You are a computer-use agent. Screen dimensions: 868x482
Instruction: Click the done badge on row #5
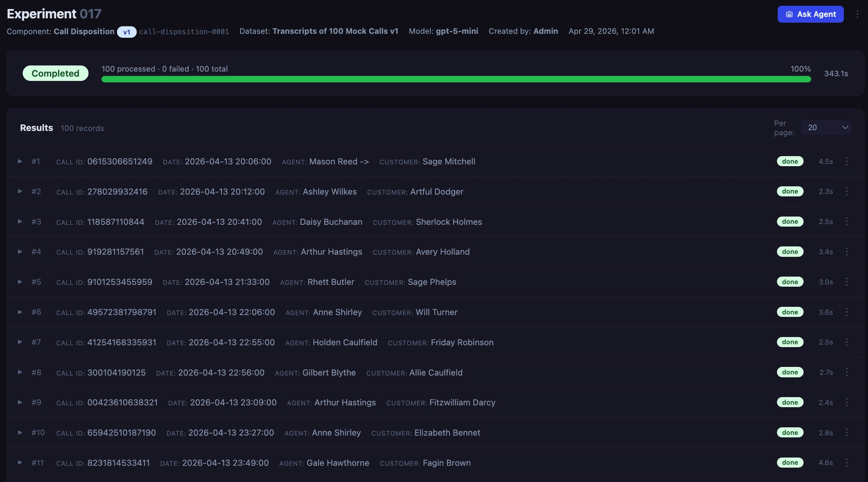(x=790, y=282)
